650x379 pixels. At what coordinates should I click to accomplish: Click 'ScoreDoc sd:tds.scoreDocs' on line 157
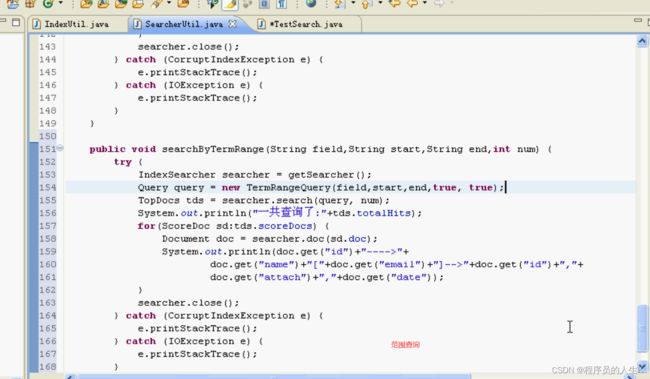click(237, 226)
